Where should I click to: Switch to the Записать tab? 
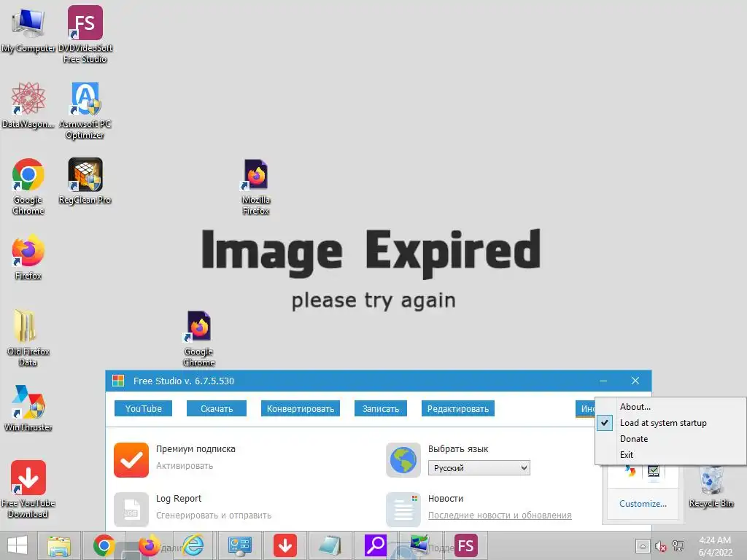(x=381, y=408)
